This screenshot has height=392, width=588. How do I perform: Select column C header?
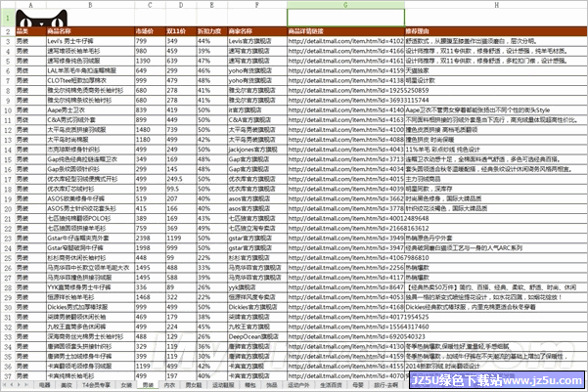pos(150,5)
